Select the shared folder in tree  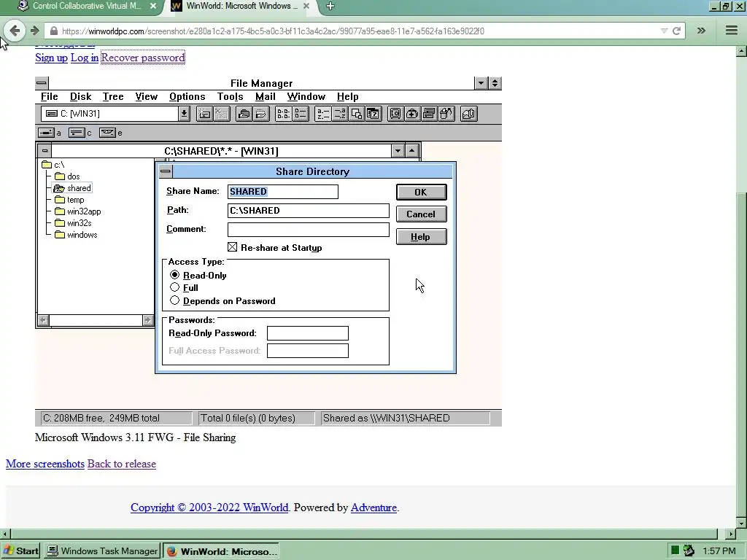tap(72, 188)
